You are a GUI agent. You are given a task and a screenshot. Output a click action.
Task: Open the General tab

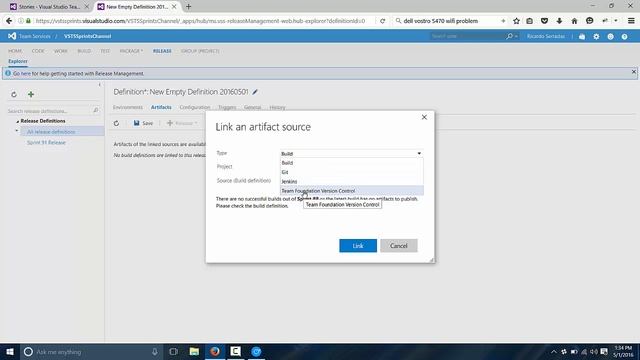252,107
